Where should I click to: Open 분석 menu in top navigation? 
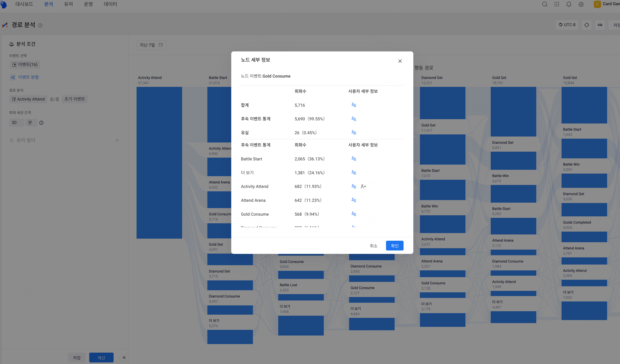[48, 4]
